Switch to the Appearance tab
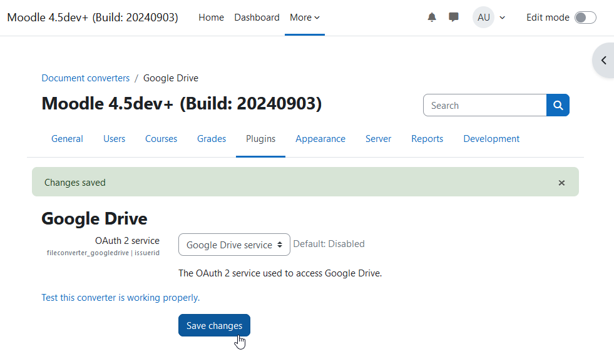 tap(320, 139)
